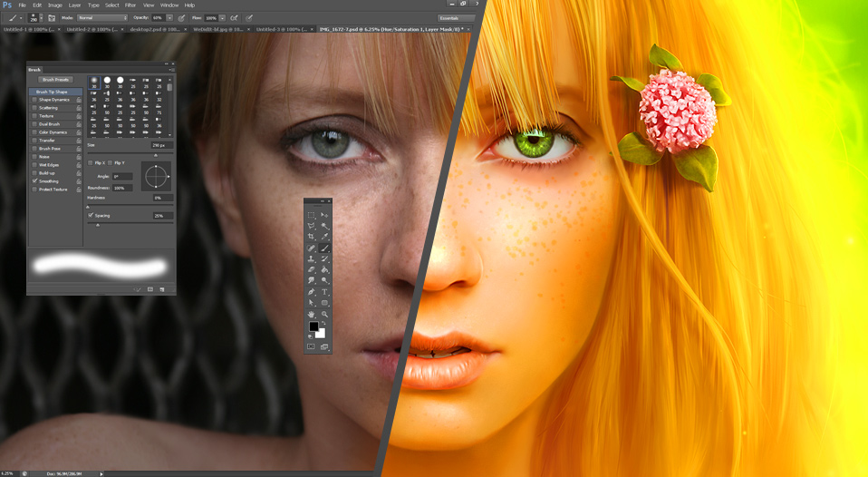Select the Clone Stamp tool
Viewport: 868px width, 477px height.
pyautogui.click(x=312, y=258)
